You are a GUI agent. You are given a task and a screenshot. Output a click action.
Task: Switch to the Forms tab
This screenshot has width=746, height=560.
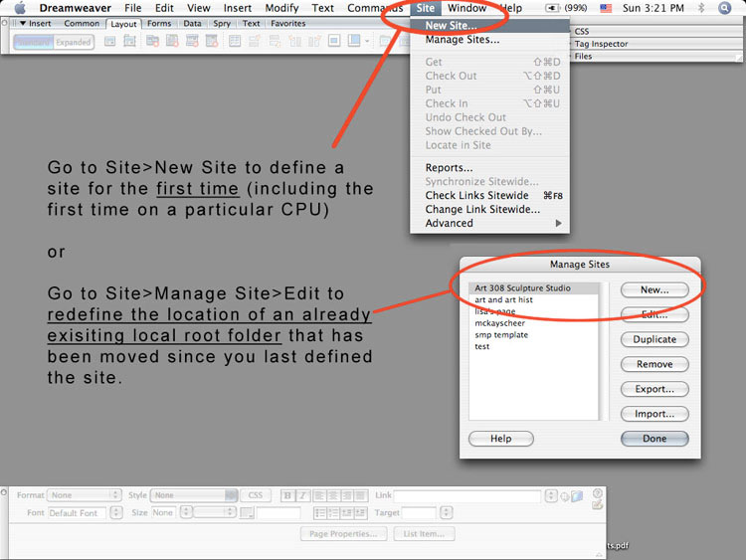coord(159,23)
